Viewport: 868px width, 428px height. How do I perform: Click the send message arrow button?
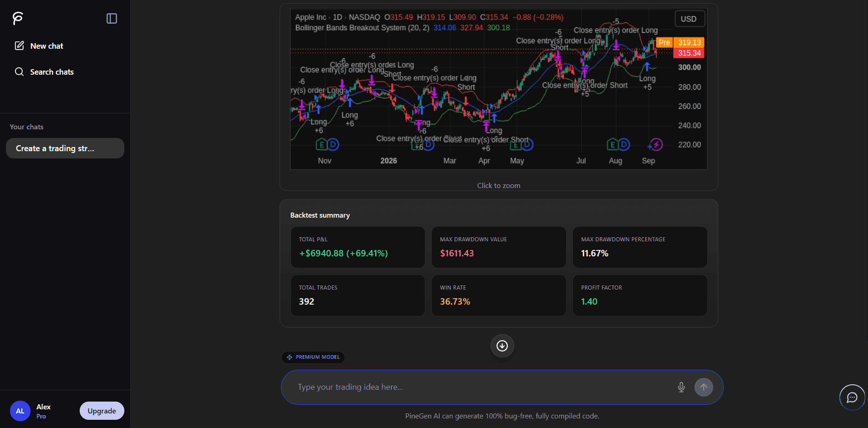704,387
